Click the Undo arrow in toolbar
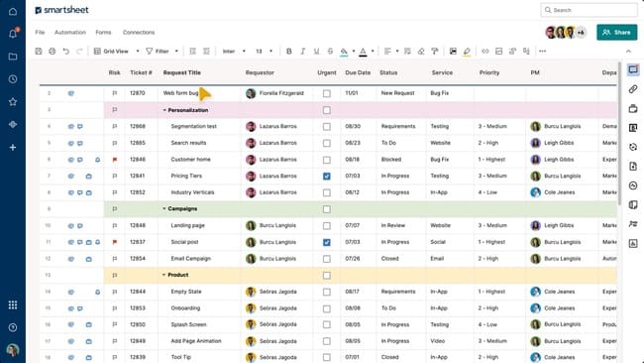The width and height of the screenshot is (644, 363). 65,52
